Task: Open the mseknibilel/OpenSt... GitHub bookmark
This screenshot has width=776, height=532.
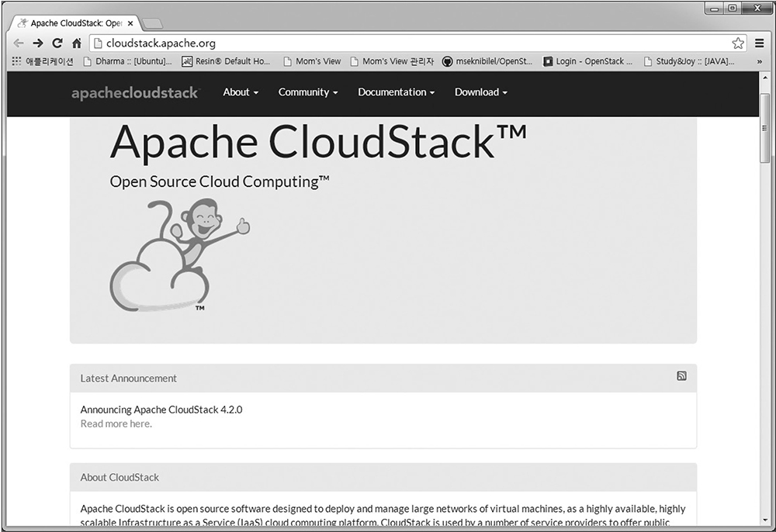Action: pos(487,61)
